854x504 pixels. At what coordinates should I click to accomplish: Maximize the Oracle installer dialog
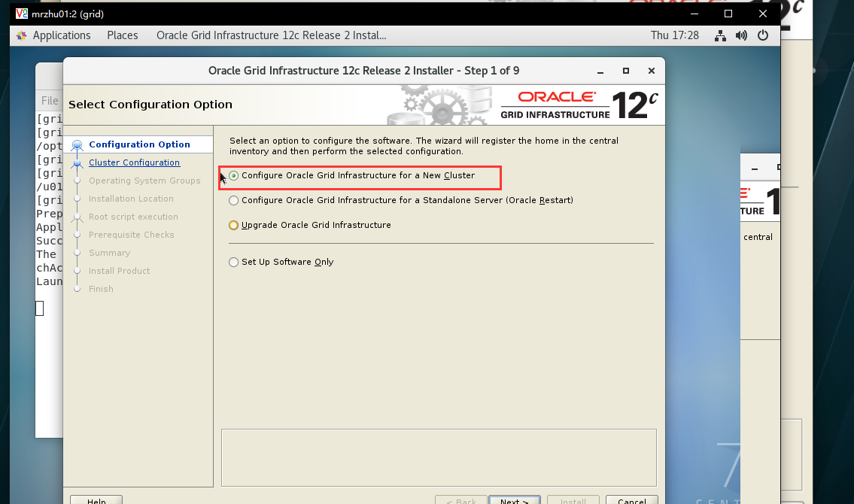626,71
